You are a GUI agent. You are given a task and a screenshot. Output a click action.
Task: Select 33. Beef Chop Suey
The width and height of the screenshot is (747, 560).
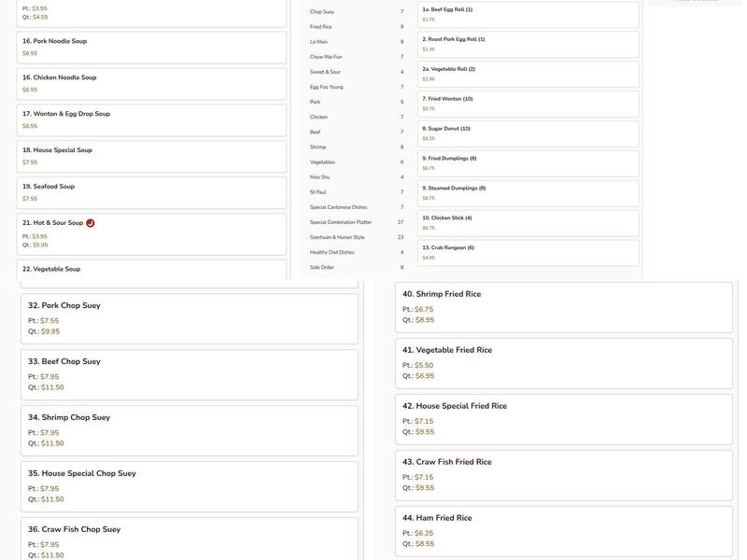pos(189,374)
